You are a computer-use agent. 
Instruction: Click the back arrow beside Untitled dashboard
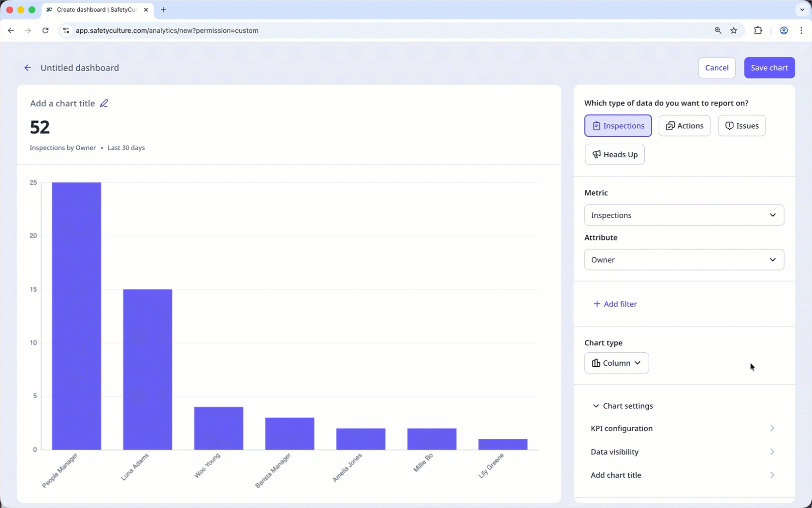click(28, 68)
